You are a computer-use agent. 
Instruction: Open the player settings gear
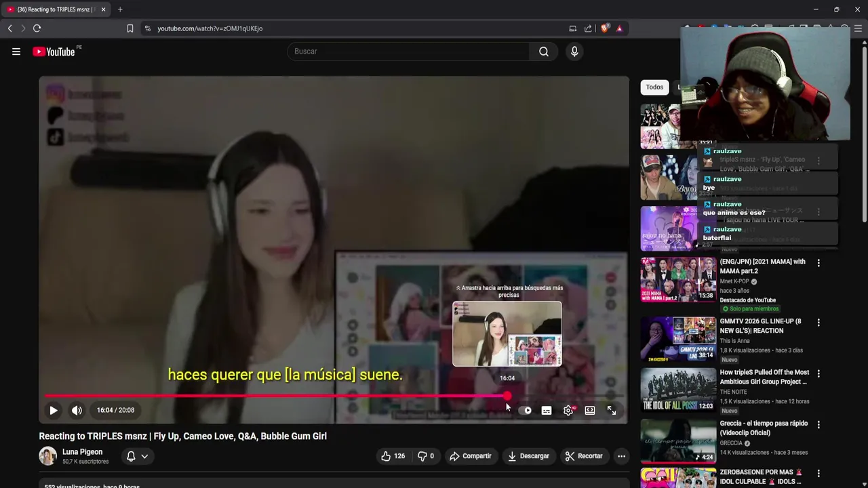[568, 410]
